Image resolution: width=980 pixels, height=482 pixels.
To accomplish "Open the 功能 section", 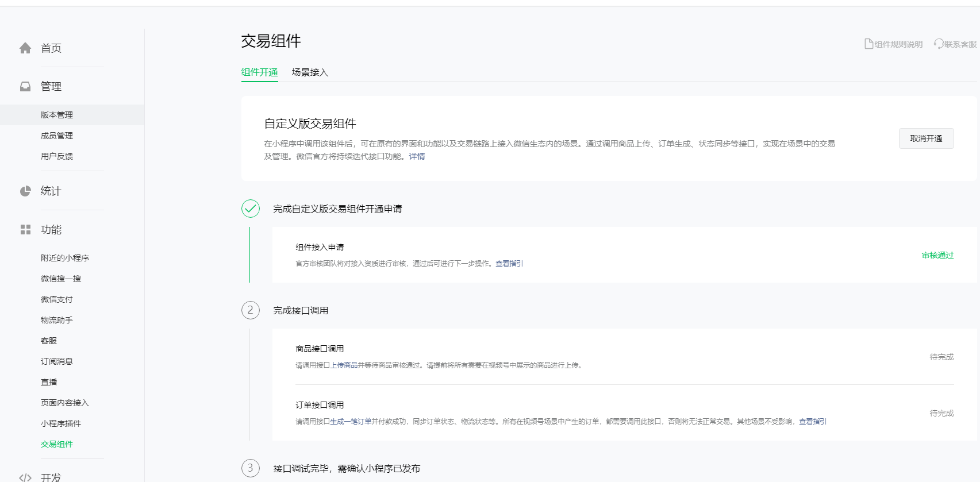I will 51,230.
